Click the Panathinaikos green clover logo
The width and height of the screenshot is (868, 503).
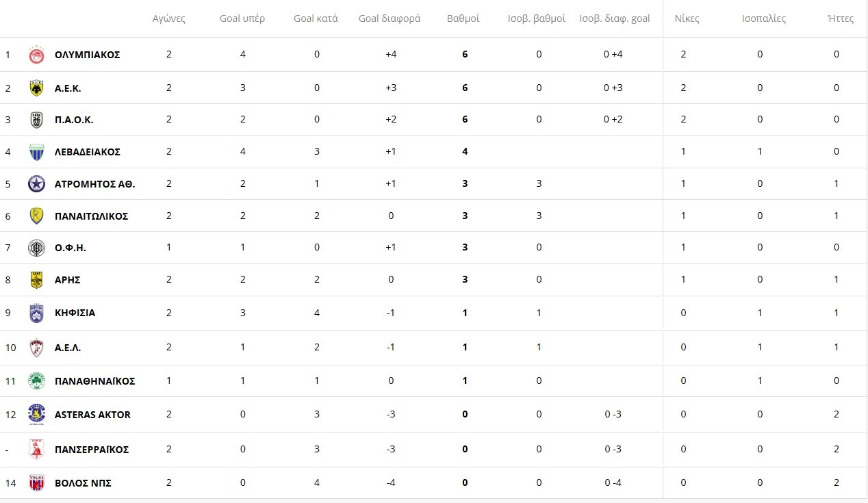36,381
